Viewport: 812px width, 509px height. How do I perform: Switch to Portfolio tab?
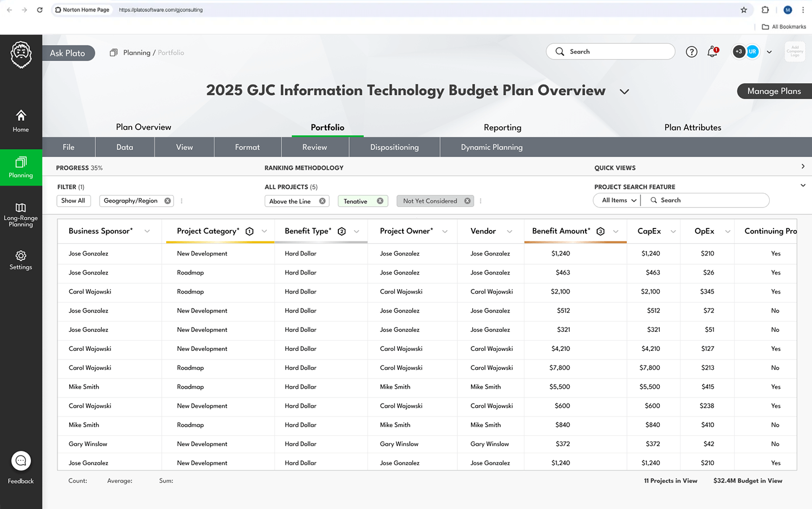coord(328,127)
